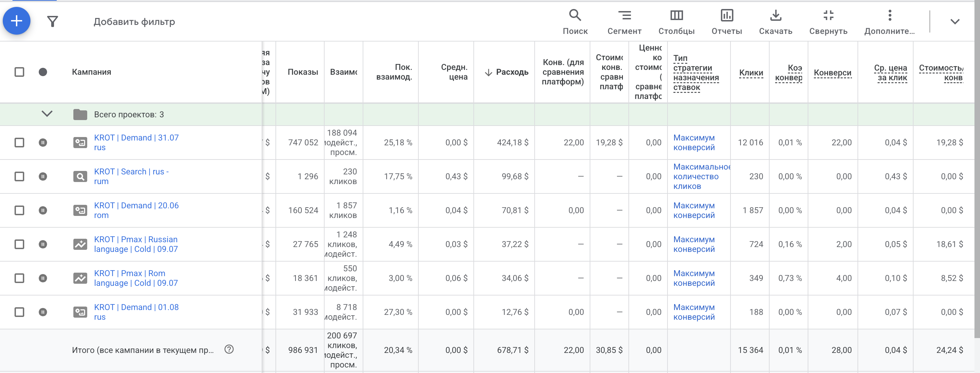Expand the chevron at toolbar far right

954,22
